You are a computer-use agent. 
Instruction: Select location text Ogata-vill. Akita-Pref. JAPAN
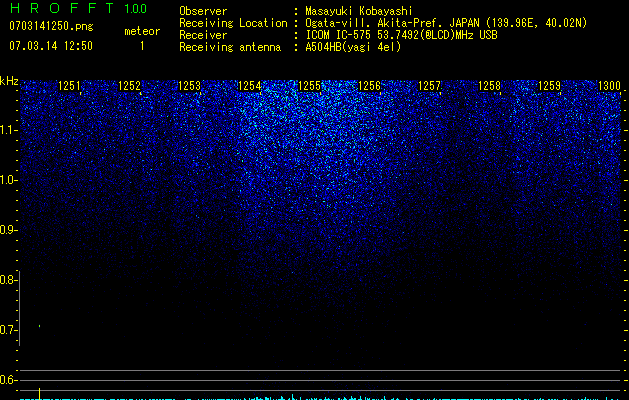(x=392, y=23)
